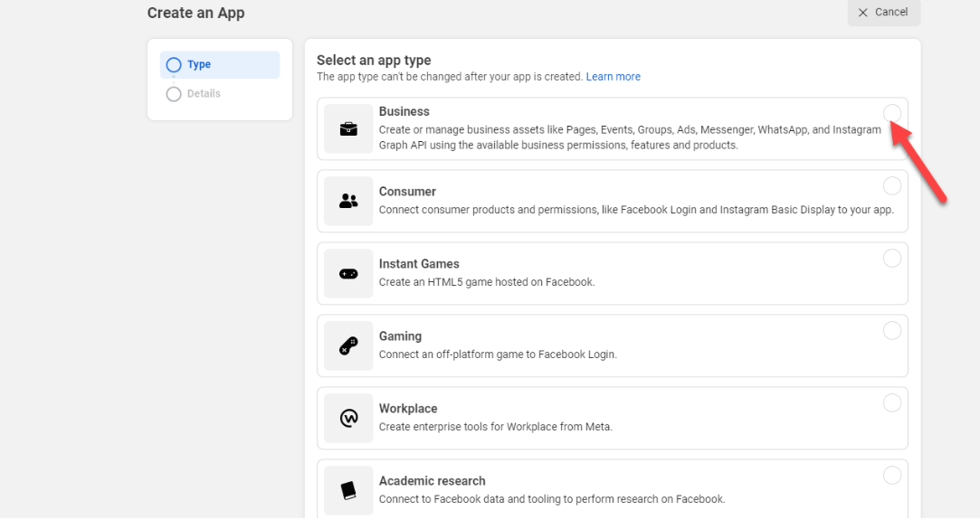Open the Type step in sidebar
The height and width of the screenshot is (520, 980).
(220, 65)
